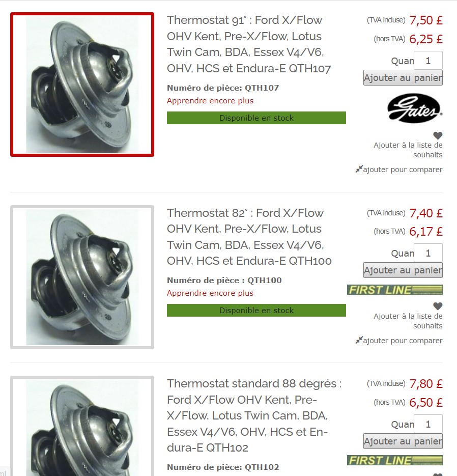Click compare arrows icon for QTH100 thermostat
The width and height of the screenshot is (457, 476).
pos(359,340)
